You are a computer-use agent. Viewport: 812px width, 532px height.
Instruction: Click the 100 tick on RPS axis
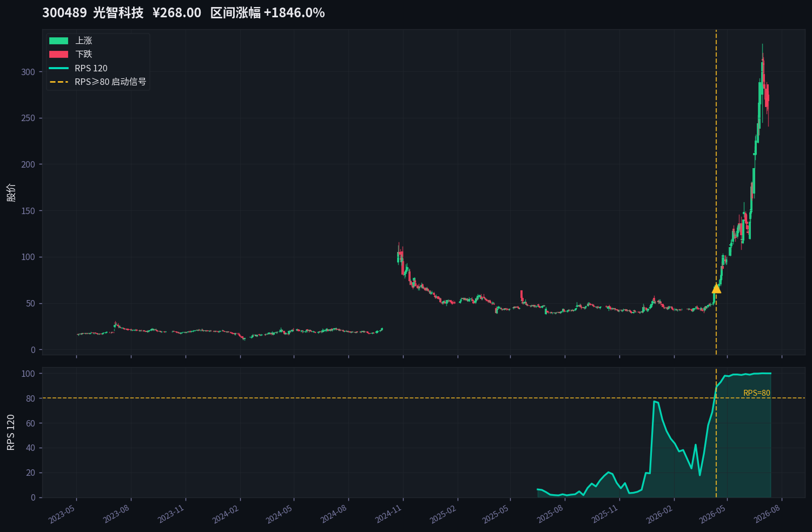pos(28,374)
